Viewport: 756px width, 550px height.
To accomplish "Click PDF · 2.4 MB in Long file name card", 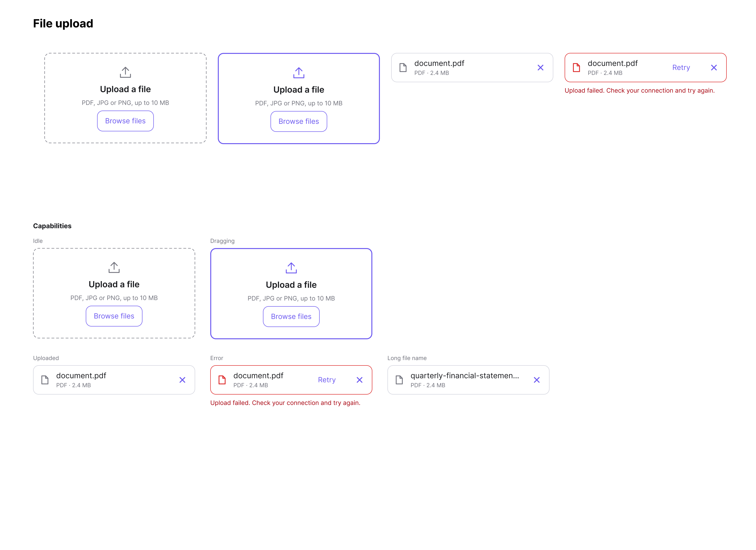I will [428, 385].
